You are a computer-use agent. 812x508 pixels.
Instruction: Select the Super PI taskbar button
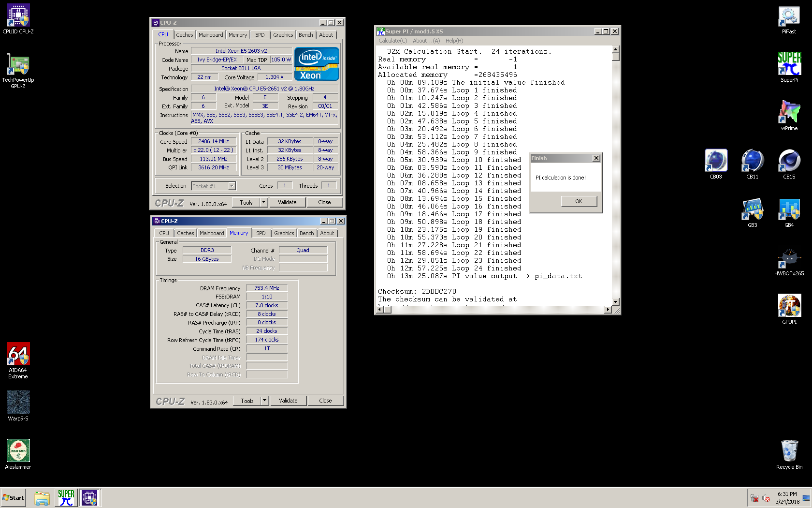click(x=66, y=498)
